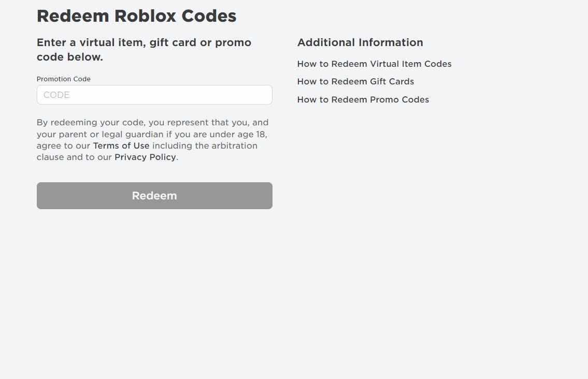Open the arbitration clause Terms link
Screen dimensions: 588x379
(121, 145)
